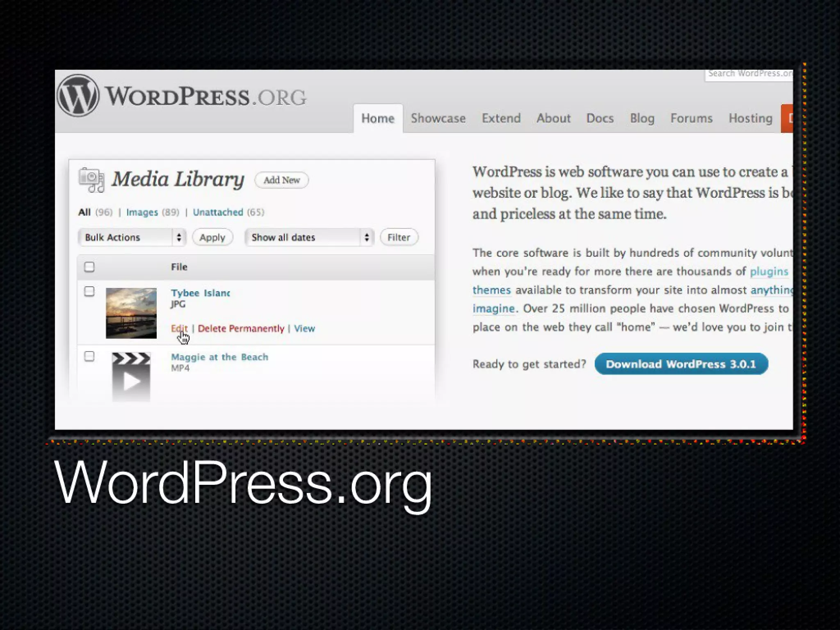Click the File column header
The width and height of the screenshot is (840, 630).
pos(179,267)
